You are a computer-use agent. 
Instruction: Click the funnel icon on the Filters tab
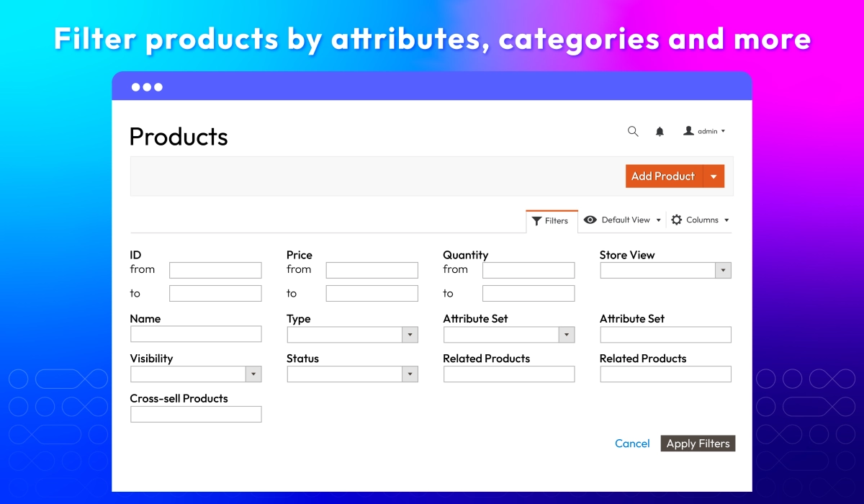click(x=536, y=220)
